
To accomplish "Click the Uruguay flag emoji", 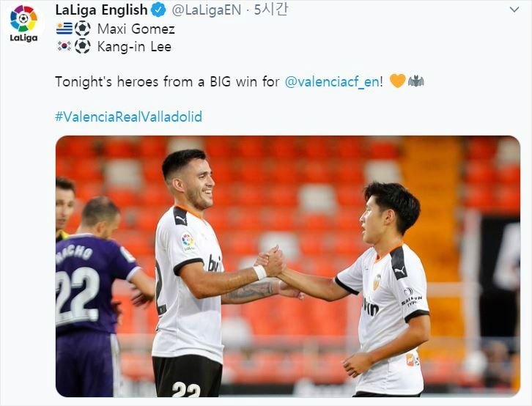I will (64, 29).
